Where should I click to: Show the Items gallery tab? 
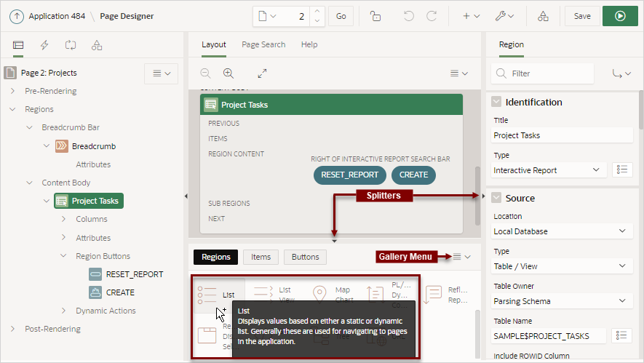tap(261, 257)
